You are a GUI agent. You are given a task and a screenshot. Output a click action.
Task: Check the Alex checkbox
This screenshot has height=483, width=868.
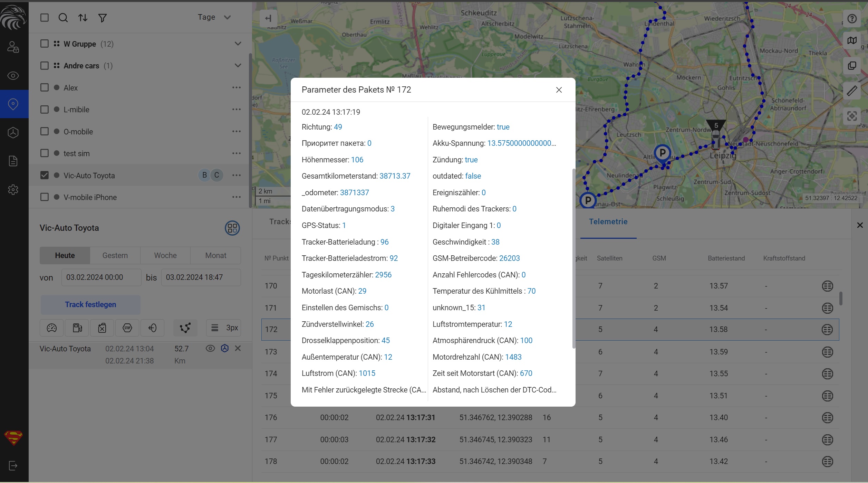[x=45, y=88]
